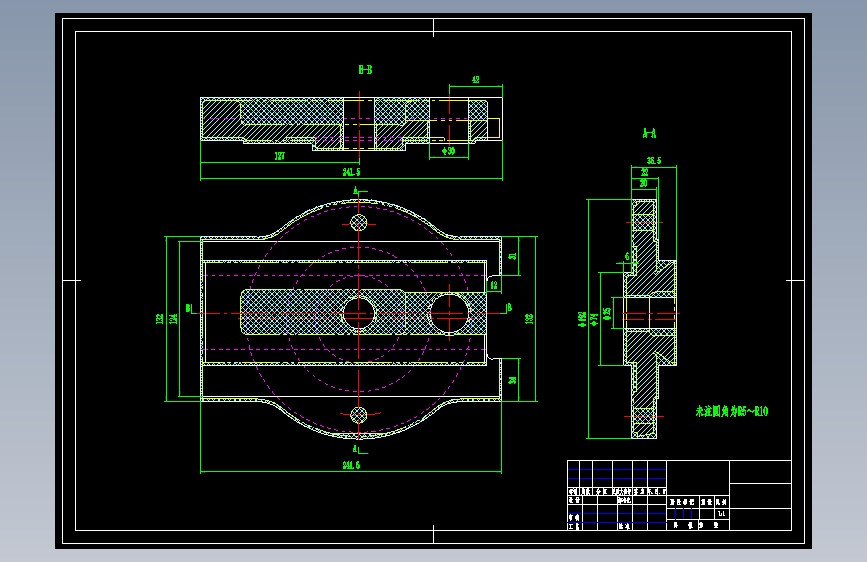
Task: Select the cutting-plane letter A above the plan view
Action: click(356, 191)
